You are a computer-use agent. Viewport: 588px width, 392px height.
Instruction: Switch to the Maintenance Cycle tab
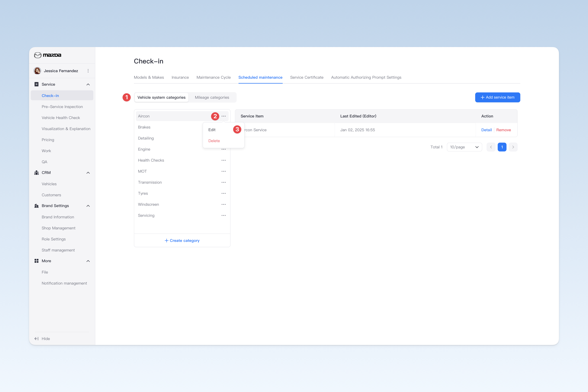[213, 77]
